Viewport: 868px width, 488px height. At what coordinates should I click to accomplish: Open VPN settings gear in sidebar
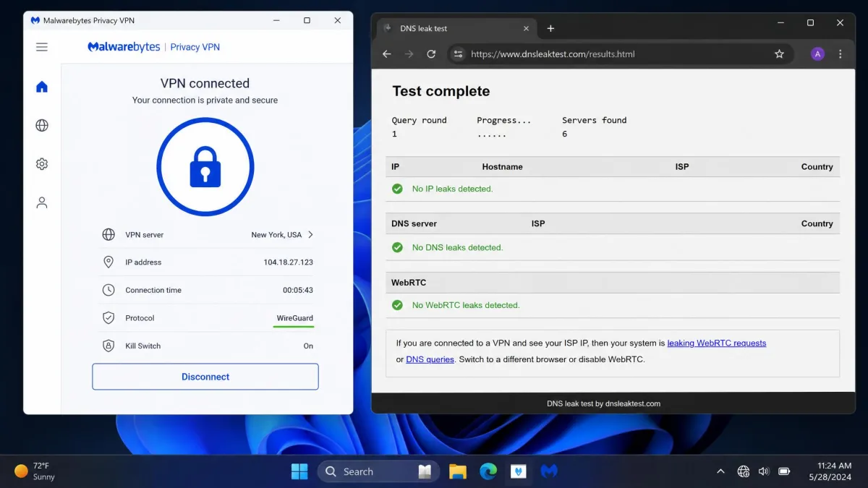point(42,164)
